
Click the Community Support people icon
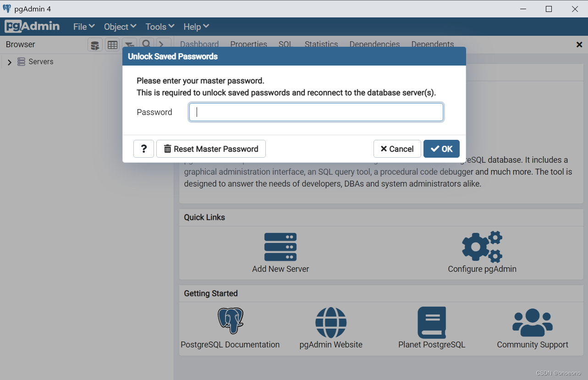pyautogui.click(x=533, y=322)
